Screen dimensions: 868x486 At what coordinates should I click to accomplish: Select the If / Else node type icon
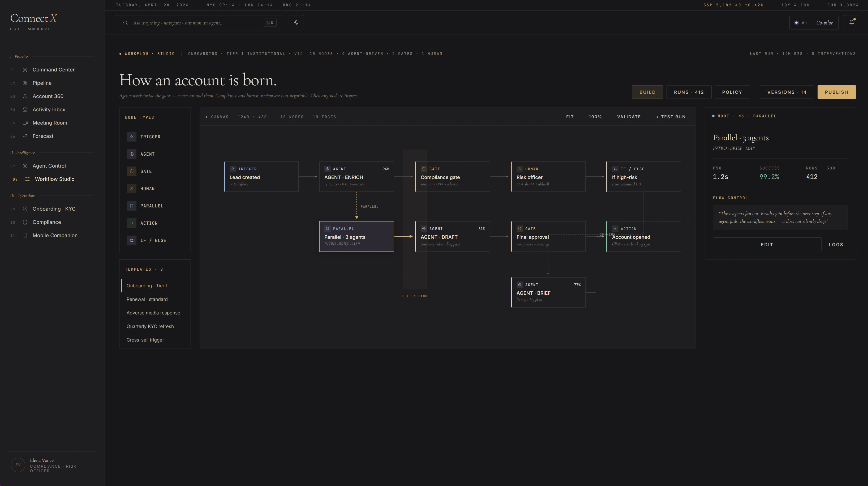132,240
